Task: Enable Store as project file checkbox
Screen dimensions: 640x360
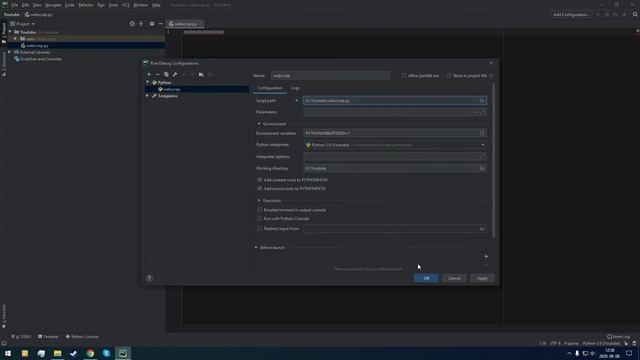Action: 449,76
